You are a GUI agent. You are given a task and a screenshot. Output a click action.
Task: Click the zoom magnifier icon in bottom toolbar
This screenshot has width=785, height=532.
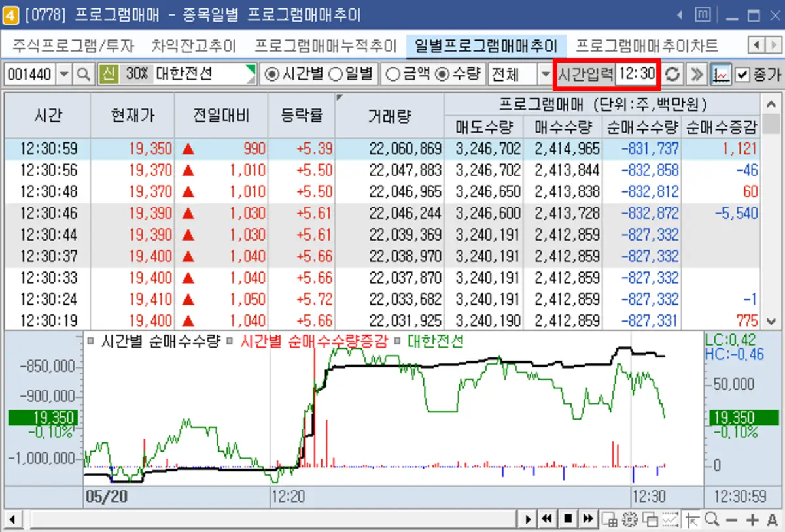[x=712, y=519]
